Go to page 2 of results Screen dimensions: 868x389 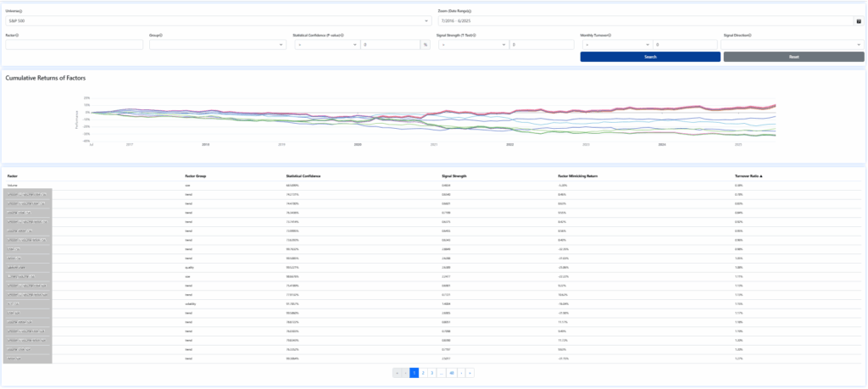point(423,372)
